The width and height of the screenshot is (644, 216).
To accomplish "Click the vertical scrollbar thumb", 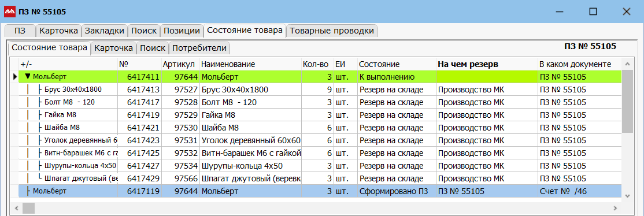I will point(627,101).
